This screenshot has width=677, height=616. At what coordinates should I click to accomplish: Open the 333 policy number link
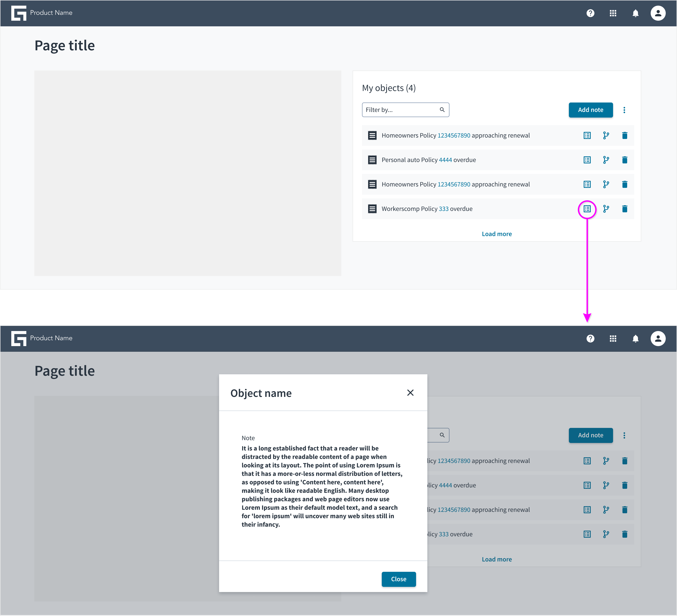444,209
